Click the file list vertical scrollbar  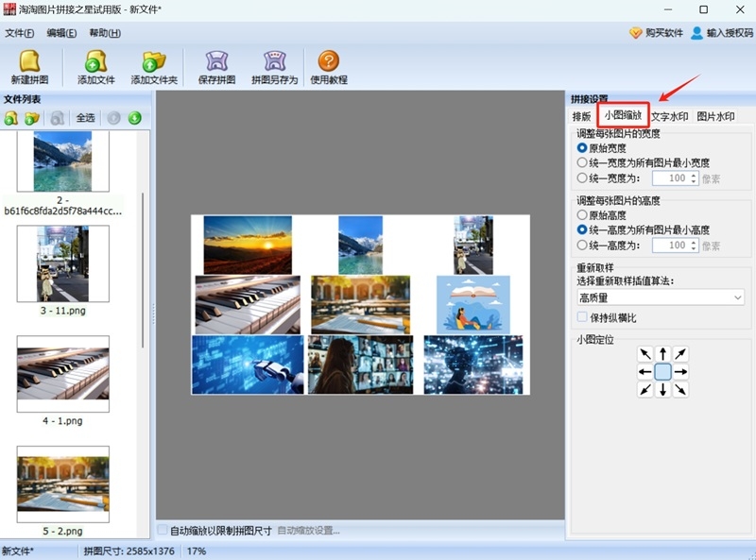pos(143,270)
